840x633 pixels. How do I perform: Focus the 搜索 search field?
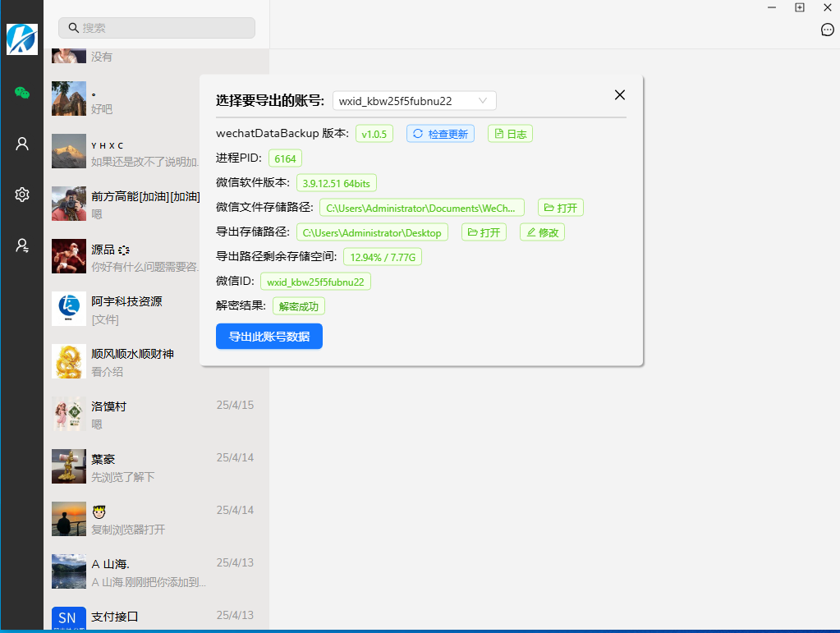(x=157, y=28)
